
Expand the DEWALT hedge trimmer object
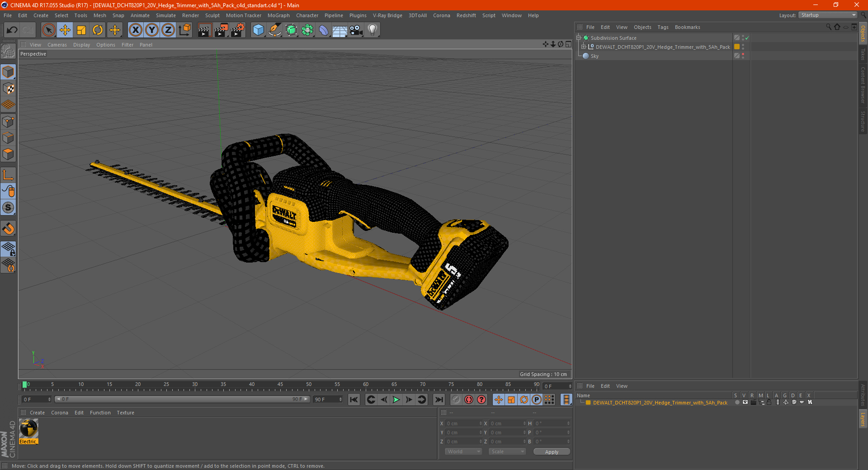(x=583, y=47)
